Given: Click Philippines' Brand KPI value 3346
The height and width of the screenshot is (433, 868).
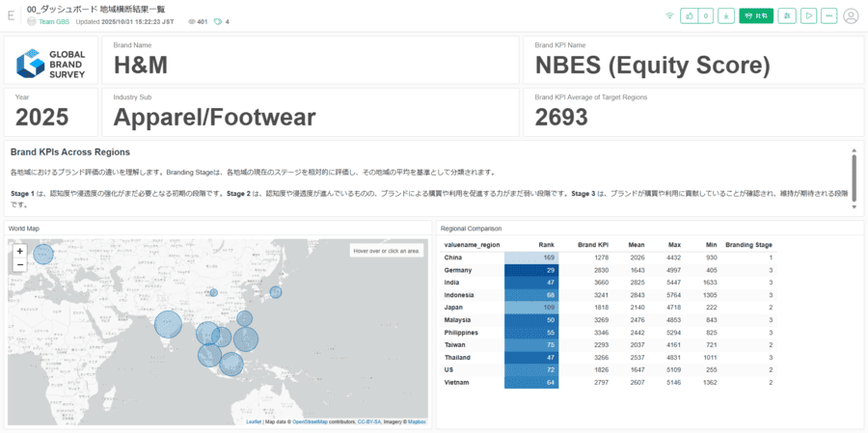Looking at the screenshot, I should 601,333.
